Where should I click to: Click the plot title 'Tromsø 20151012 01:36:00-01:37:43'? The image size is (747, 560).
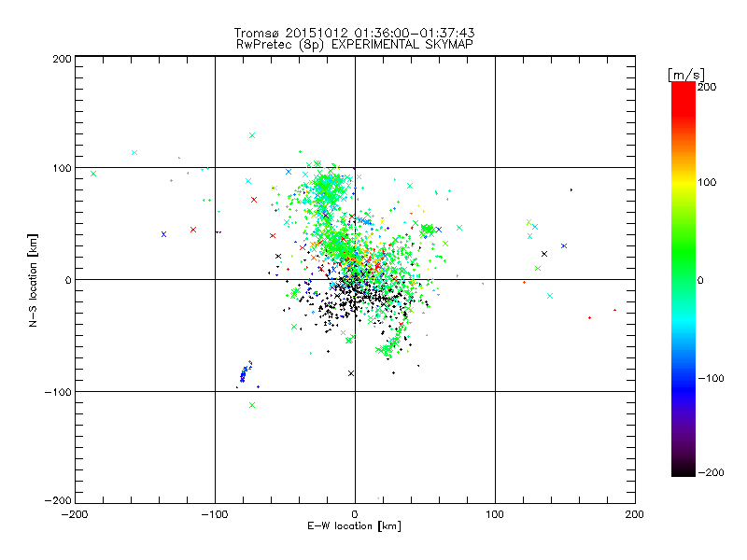pos(354,33)
